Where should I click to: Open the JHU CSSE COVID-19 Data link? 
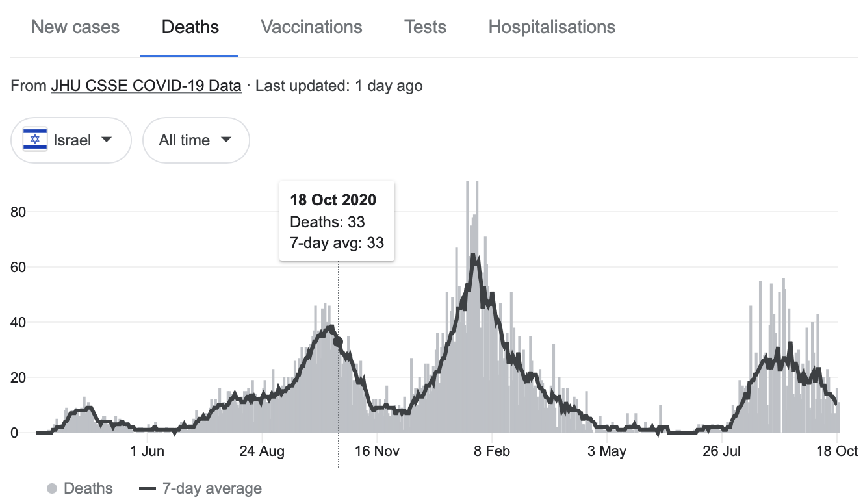pyautogui.click(x=146, y=86)
